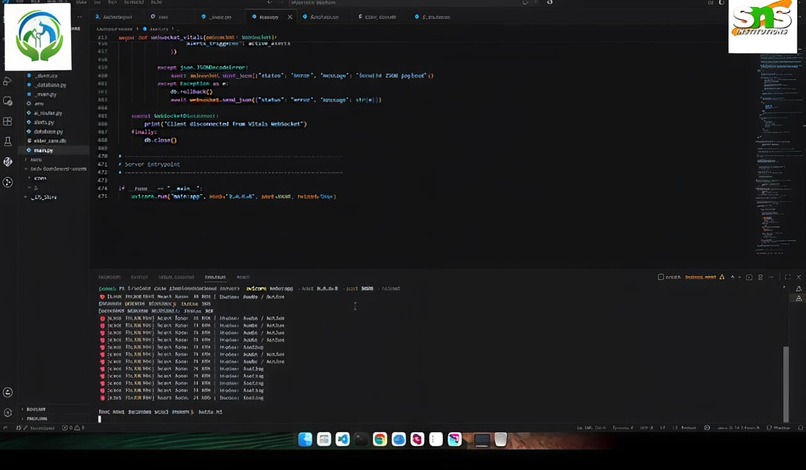The width and height of the screenshot is (806, 470).
Task: Switch to the Ports panel tab
Action: tap(243, 277)
